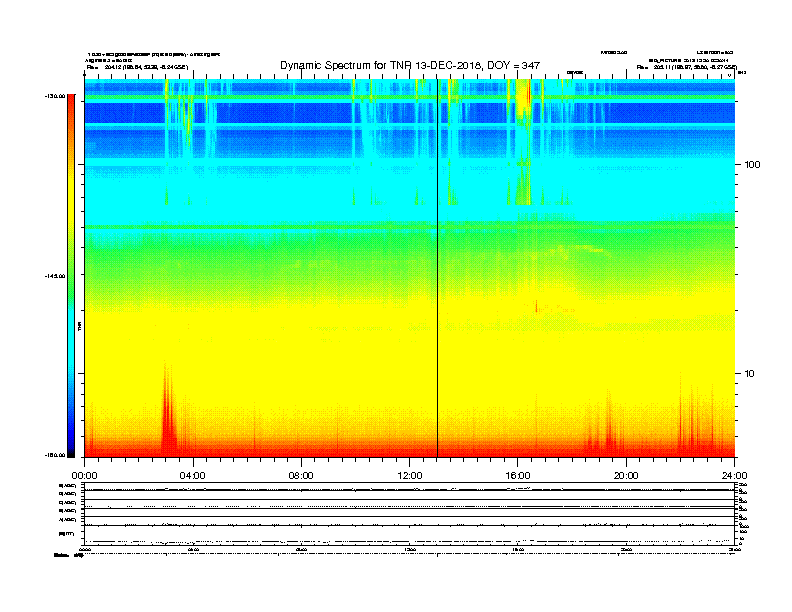Click the "12:00" time axis label

click(410, 476)
